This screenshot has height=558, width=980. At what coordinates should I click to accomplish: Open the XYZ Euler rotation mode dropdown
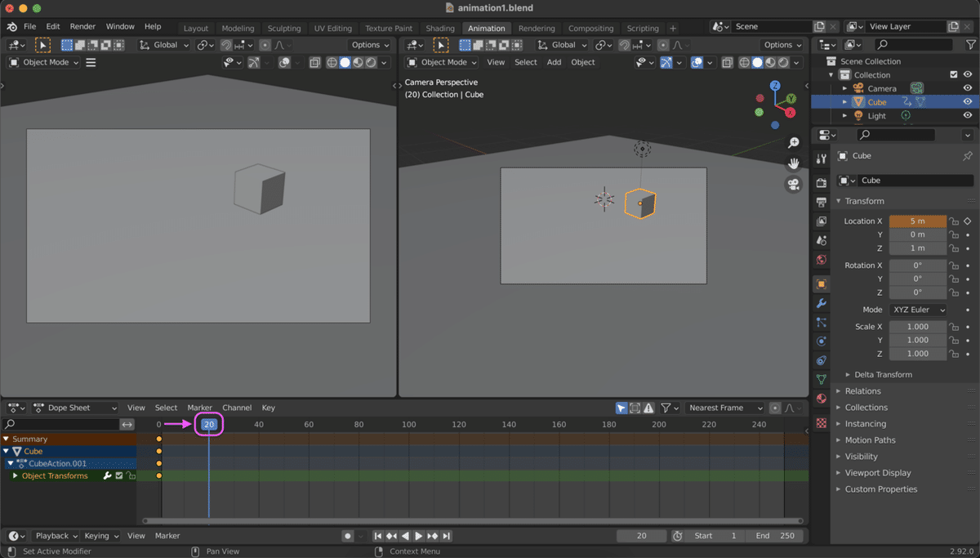point(918,310)
